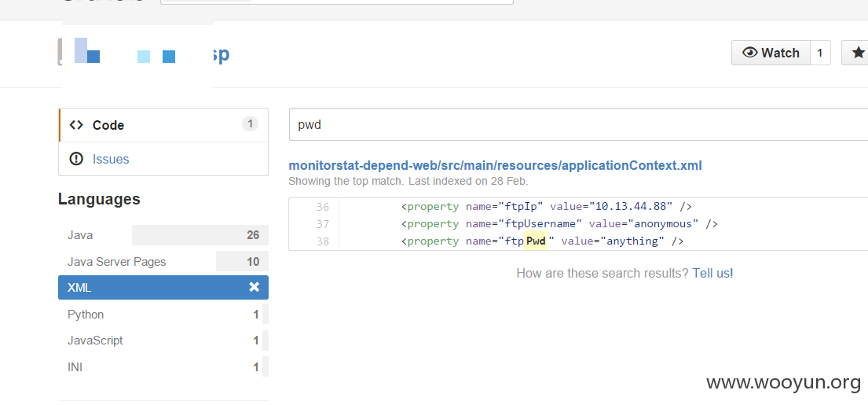Click the Languages heading
The width and height of the screenshot is (868, 405).
[x=99, y=200]
